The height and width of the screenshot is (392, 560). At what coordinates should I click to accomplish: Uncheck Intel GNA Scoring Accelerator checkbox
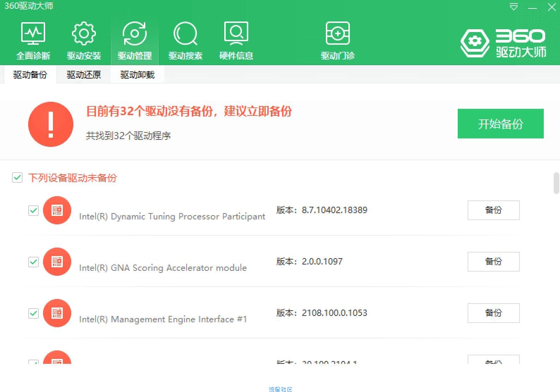coord(34,262)
